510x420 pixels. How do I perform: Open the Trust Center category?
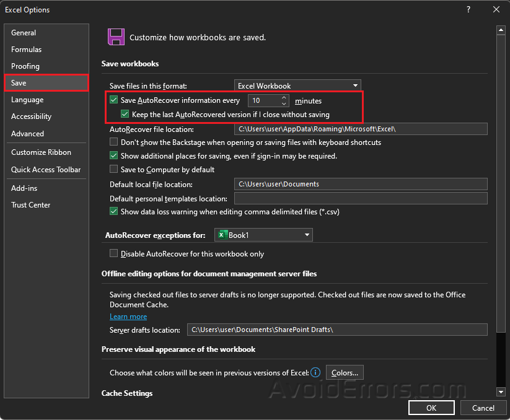point(31,205)
